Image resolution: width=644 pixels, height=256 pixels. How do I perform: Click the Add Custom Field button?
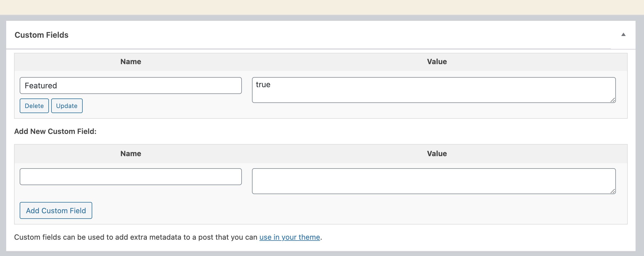pyautogui.click(x=56, y=210)
